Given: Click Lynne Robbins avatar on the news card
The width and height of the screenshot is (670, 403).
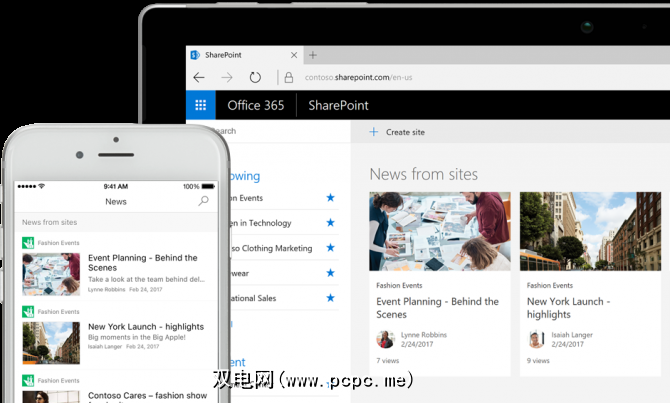Looking at the screenshot, I should [x=385, y=339].
